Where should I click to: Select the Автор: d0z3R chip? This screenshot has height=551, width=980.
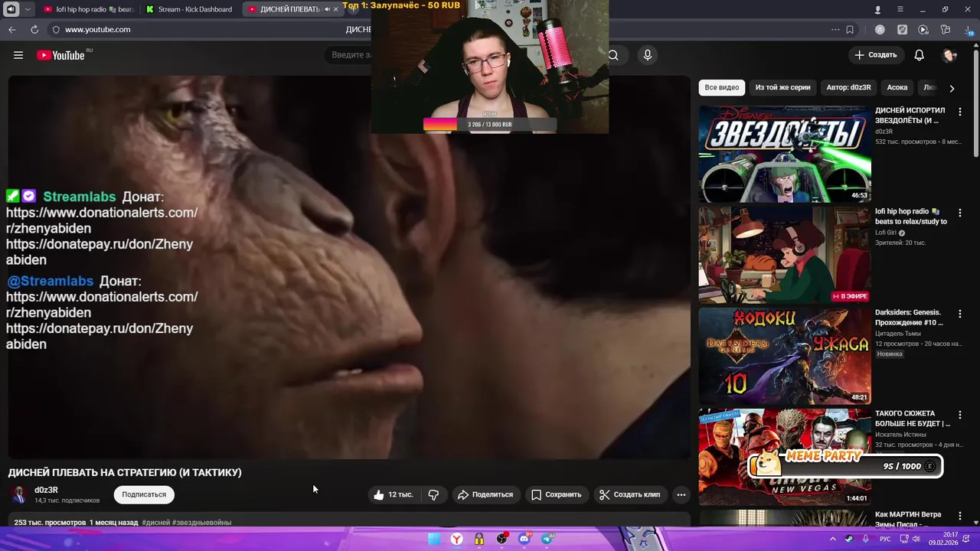click(x=848, y=87)
